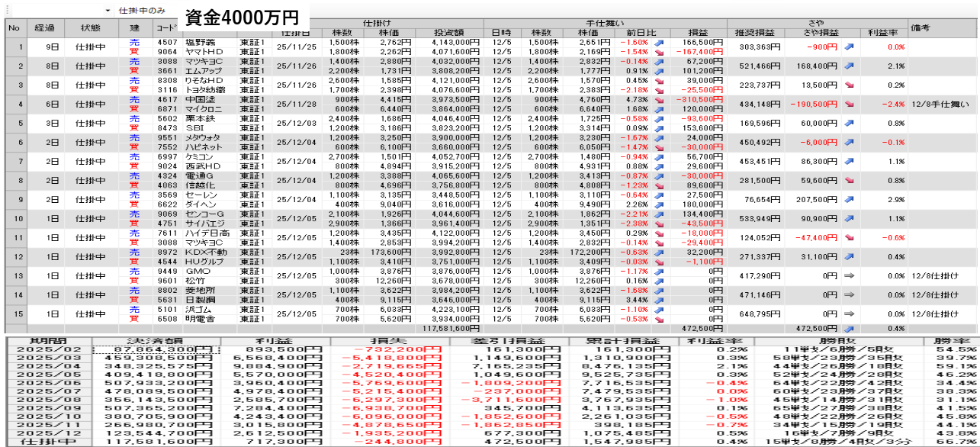
Task: Select the 仕掛中 row in summary table
Action: pyautogui.click(x=46, y=442)
